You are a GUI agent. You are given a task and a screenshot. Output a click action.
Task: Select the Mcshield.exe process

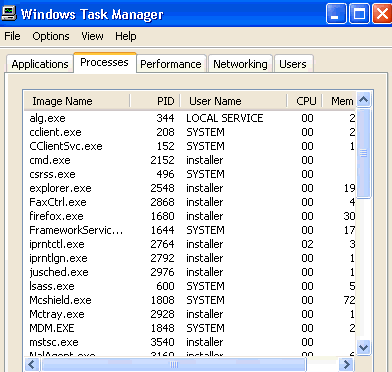tap(190, 300)
